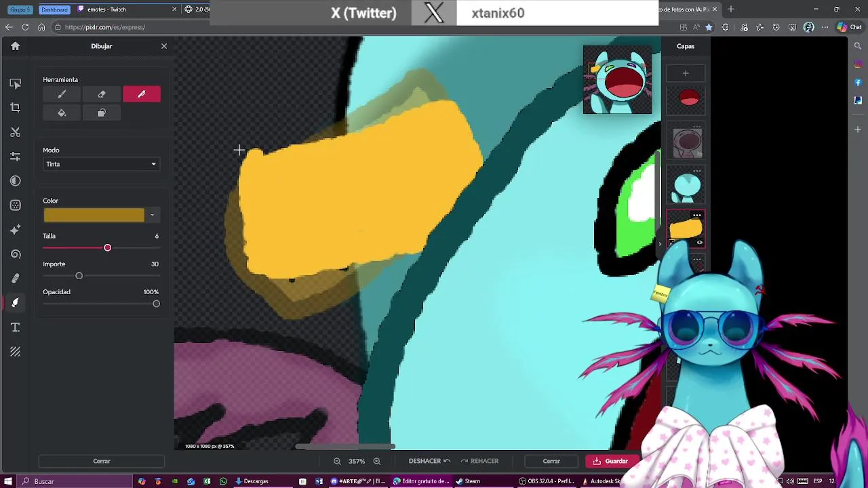Choose the color replace tool under Herramienta
Viewport: 868px width, 488px height.
pyautogui.click(x=102, y=113)
